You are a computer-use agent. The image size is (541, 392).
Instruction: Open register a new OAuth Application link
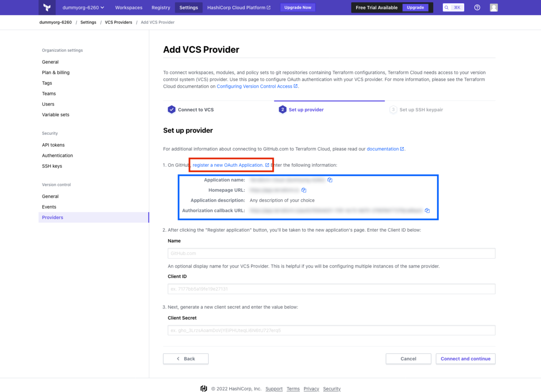(231, 165)
